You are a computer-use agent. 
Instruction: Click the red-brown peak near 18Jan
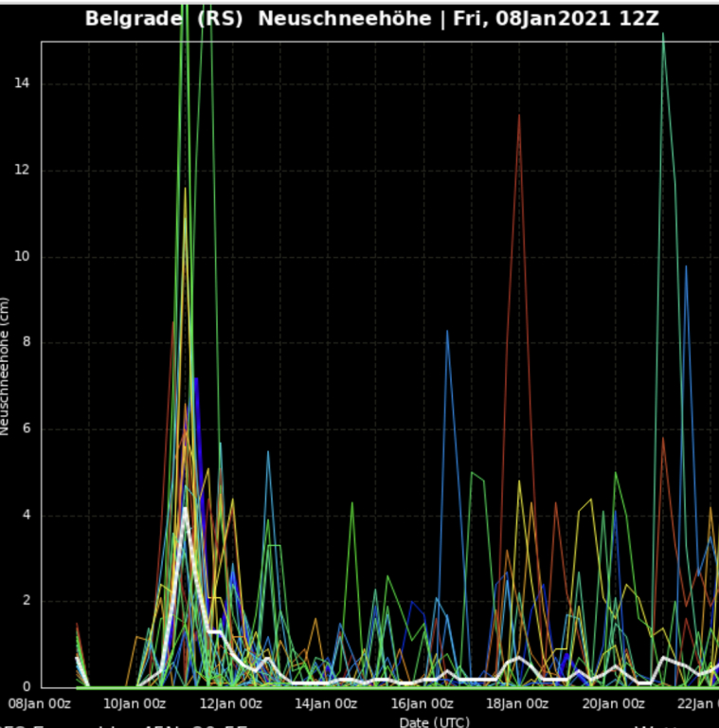coord(519,117)
